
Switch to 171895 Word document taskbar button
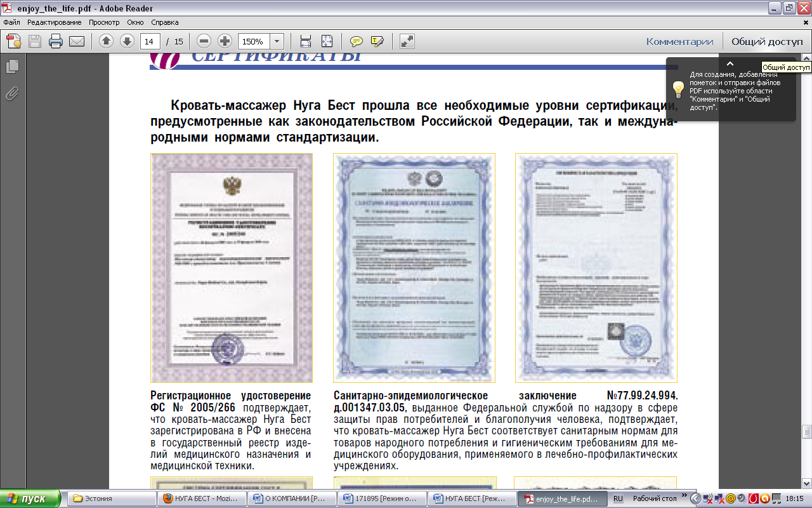382,498
